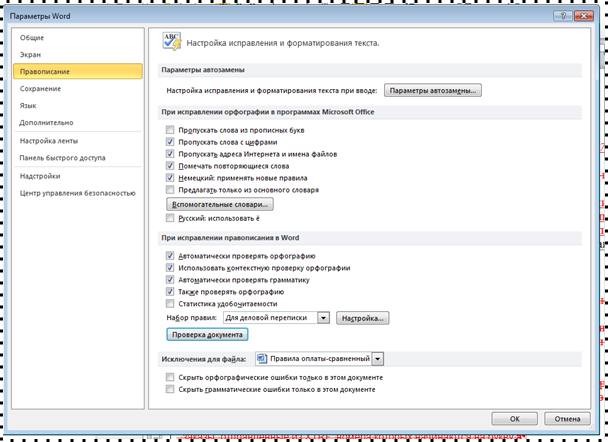
Task: Open Центр управления безопасностью
Action: tap(78, 193)
